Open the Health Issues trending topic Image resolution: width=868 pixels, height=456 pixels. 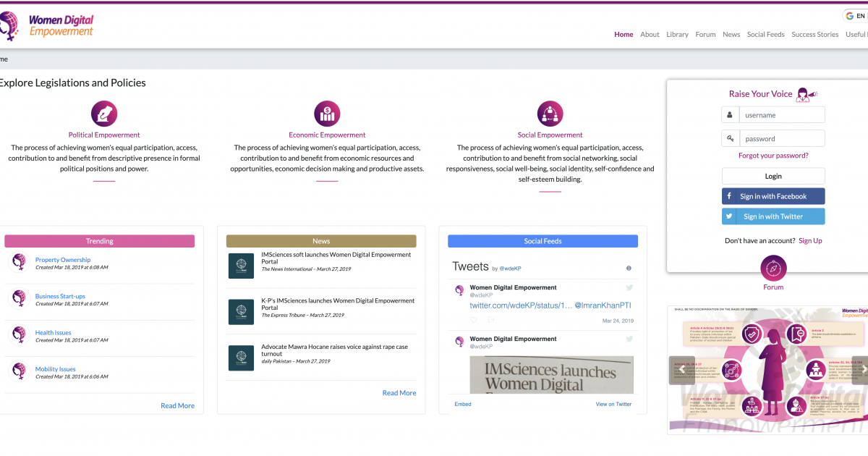tap(53, 333)
